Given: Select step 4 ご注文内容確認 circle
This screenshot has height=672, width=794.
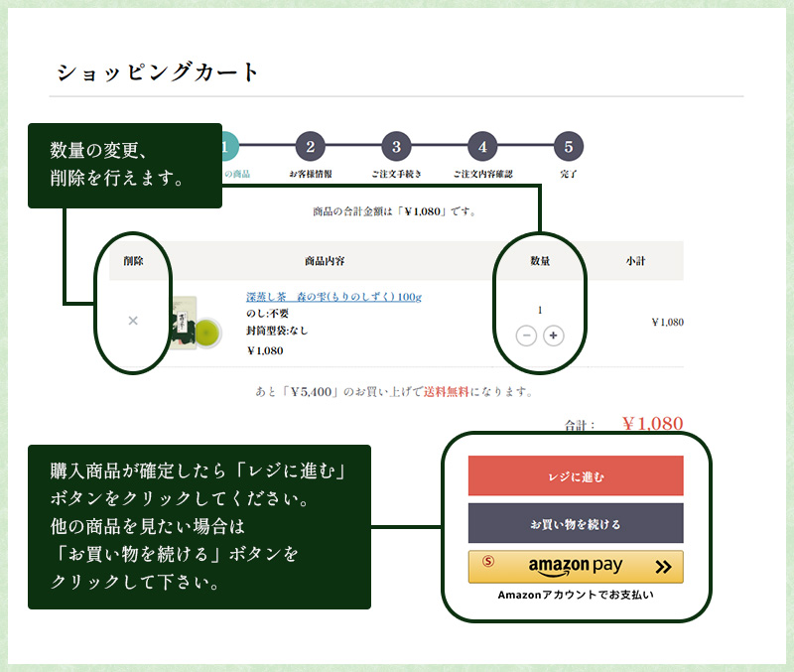Looking at the screenshot, I should (x=481, y=146).
